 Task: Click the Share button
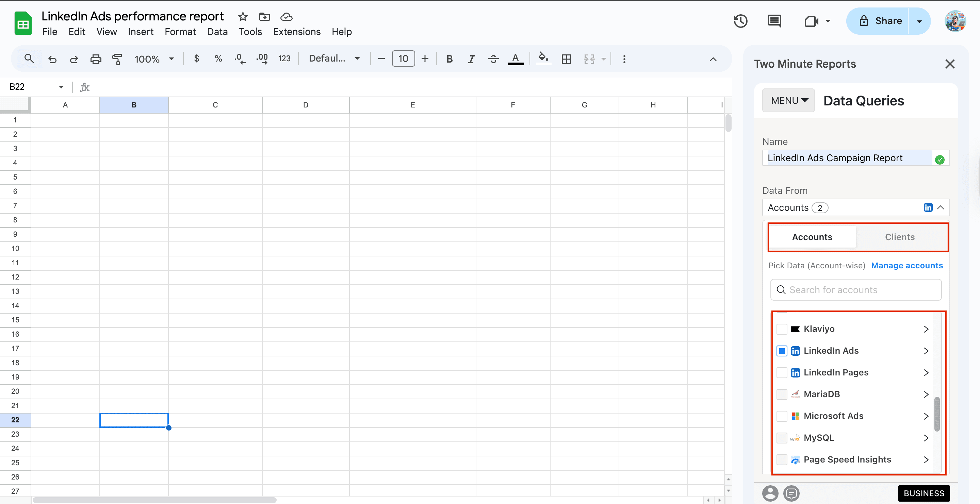pos(880,21)
